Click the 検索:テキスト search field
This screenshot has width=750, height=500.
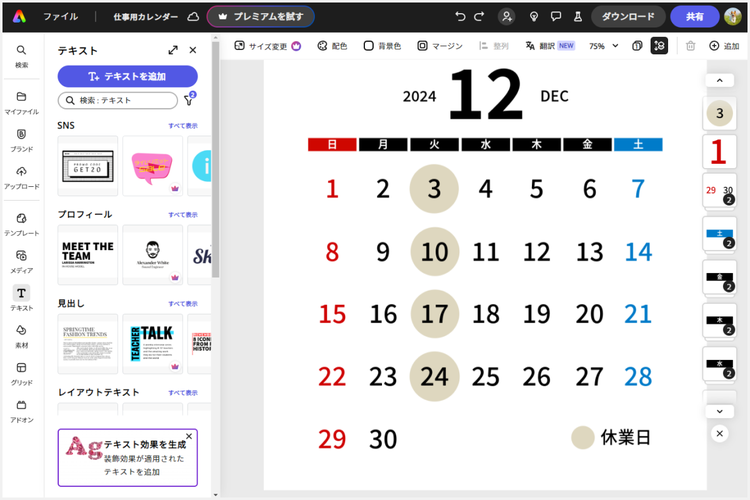tap(118, 100)
